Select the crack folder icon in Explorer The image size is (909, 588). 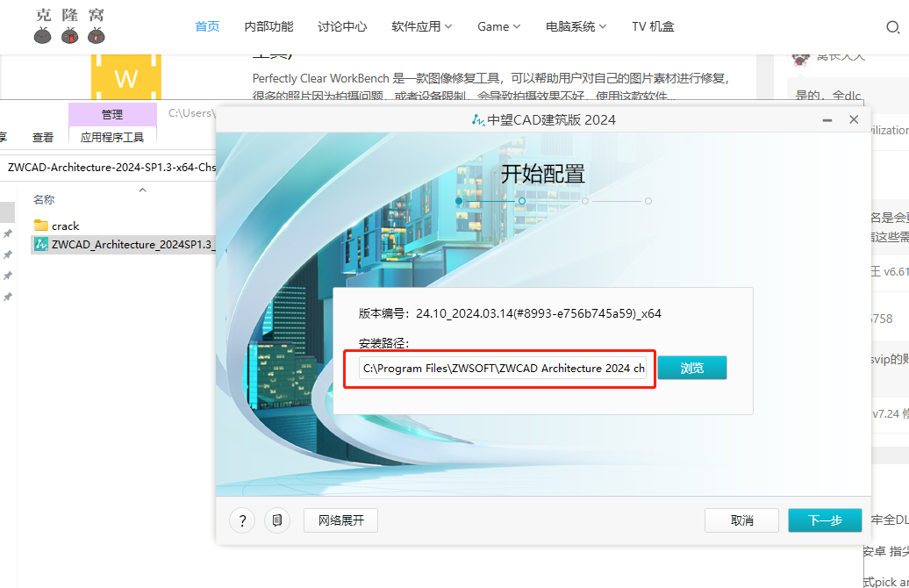[40, 226]
